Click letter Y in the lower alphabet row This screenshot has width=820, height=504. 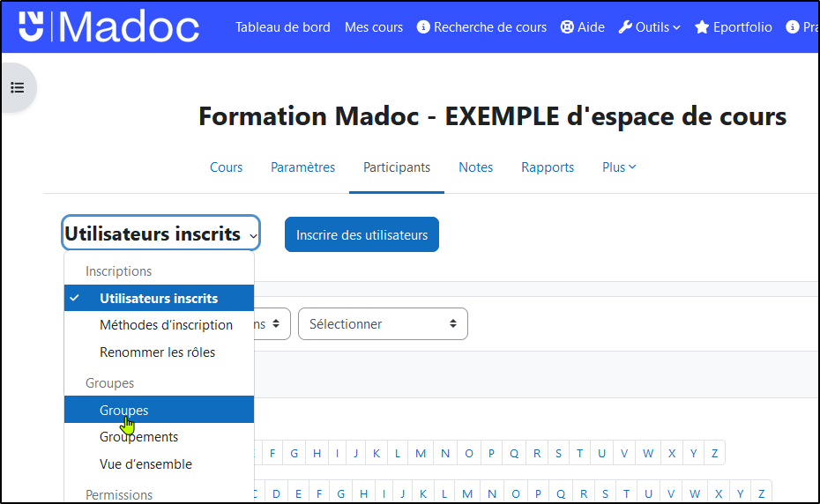740,493
